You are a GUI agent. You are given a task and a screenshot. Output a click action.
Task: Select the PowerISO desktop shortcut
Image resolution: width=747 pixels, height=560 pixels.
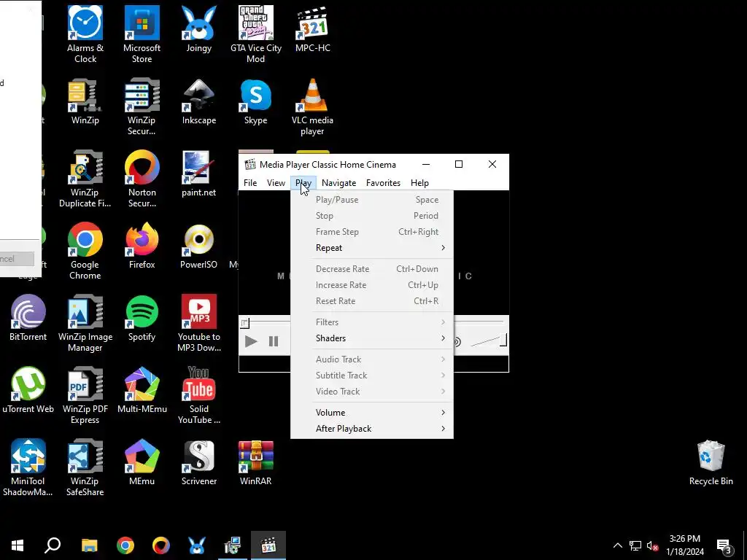coord(198,246)
